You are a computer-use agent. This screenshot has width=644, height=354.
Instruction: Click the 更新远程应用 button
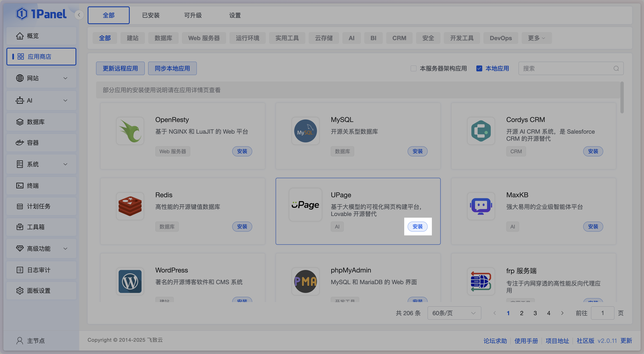[120, 68]
